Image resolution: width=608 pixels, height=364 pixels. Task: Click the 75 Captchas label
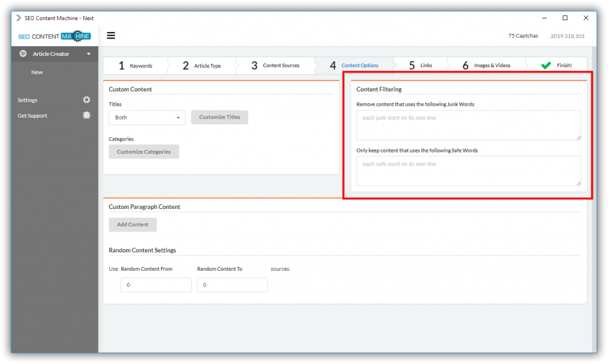(x=523, y=36)
